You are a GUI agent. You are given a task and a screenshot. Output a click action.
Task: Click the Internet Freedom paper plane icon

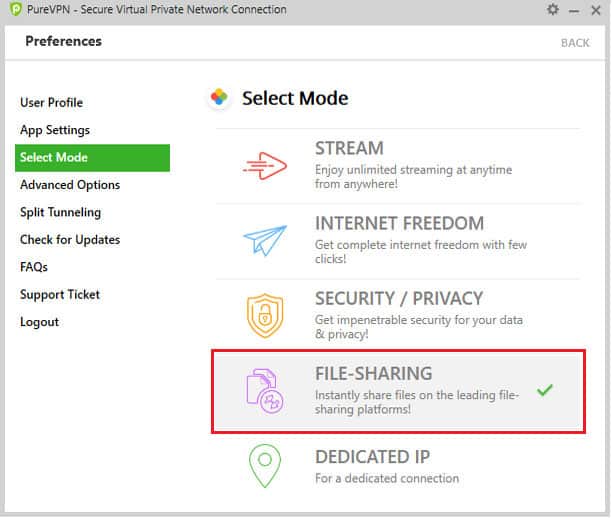pos(265,240)
